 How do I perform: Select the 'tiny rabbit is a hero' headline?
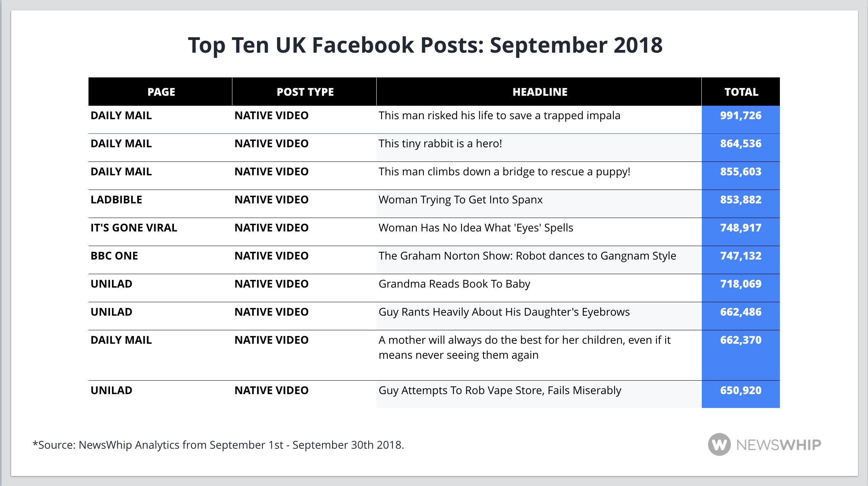coord(440,143)
